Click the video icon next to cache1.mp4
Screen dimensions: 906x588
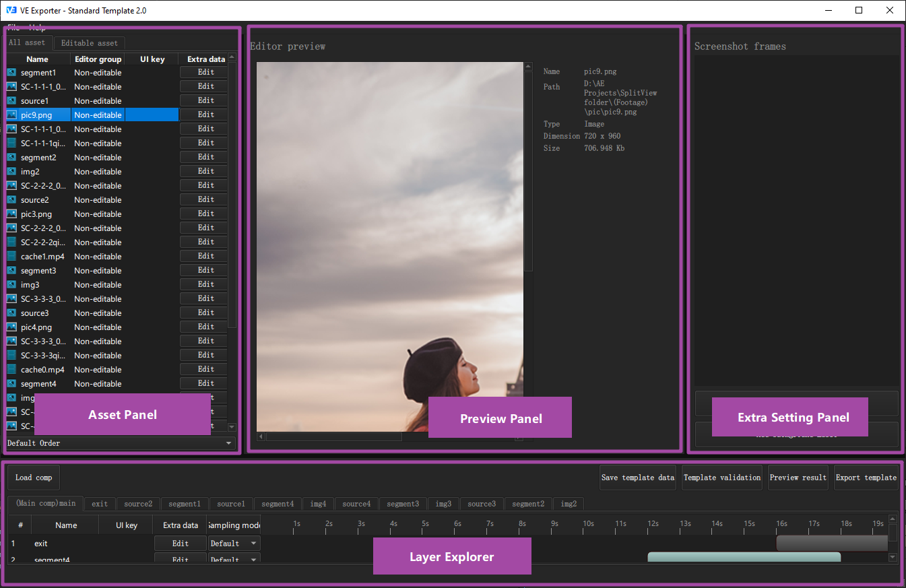(11, 256)
